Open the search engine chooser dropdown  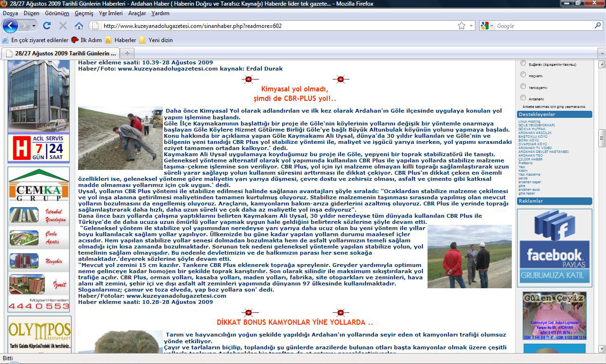point(491,26)
